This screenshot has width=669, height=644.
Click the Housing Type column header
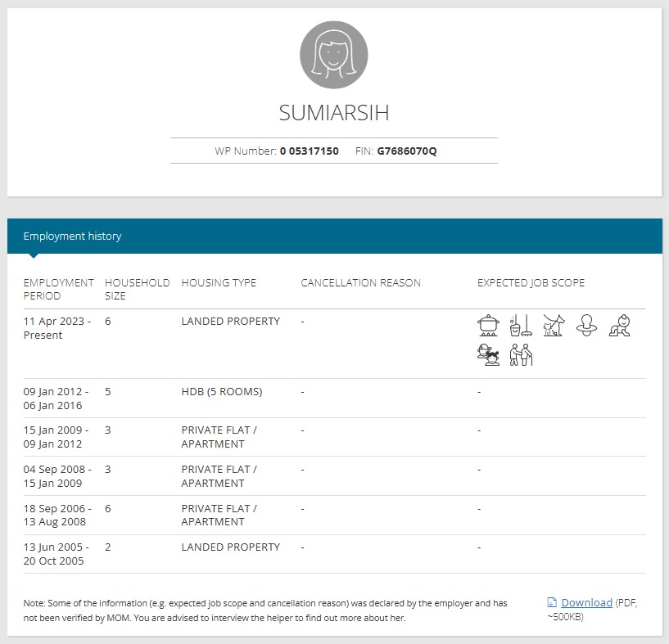tap(219, 283)
